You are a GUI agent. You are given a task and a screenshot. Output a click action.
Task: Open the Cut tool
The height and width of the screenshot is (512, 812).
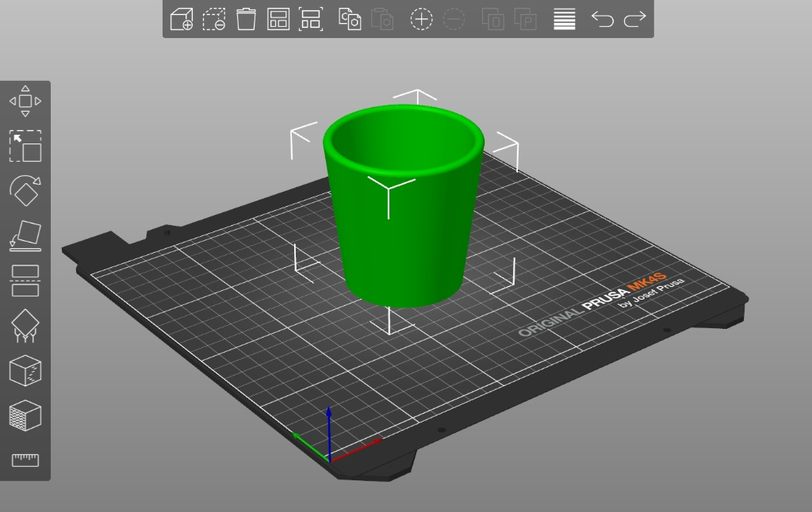(25, 281)
